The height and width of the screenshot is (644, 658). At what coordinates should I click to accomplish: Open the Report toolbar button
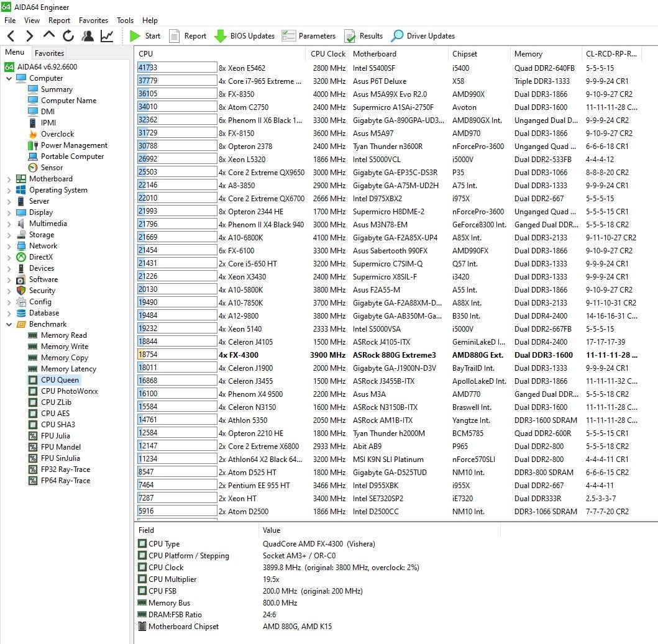(188, 36)
